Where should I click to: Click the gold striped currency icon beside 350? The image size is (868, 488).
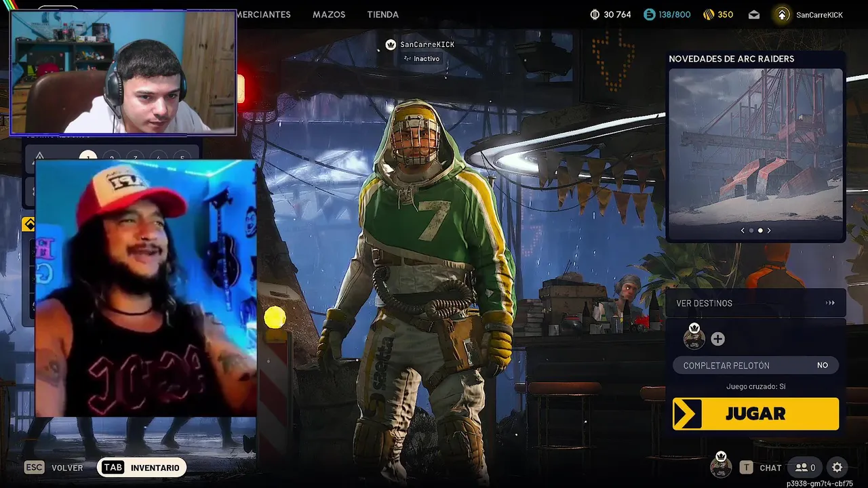709,14
